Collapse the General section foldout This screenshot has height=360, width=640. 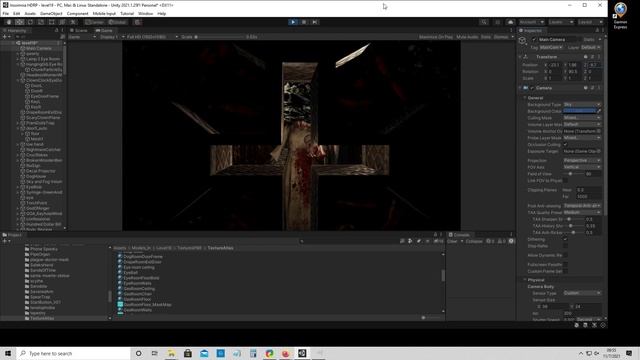(525, 98)
